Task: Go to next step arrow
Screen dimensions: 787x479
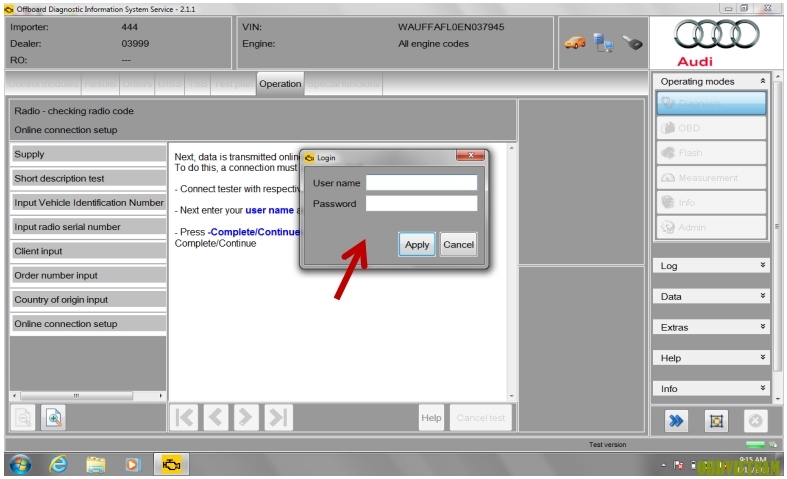Action: point(246,417)
